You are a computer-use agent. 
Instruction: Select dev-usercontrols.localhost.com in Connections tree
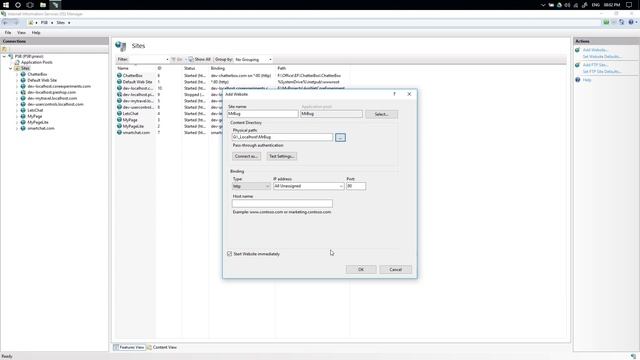click(x=56, y=104)
